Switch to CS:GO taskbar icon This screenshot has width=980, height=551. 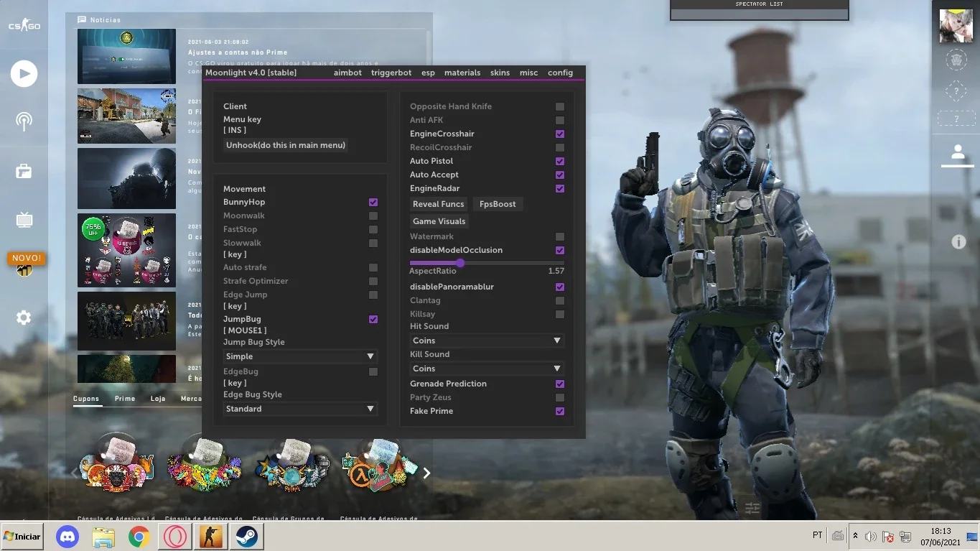click(x=211, y=537)
